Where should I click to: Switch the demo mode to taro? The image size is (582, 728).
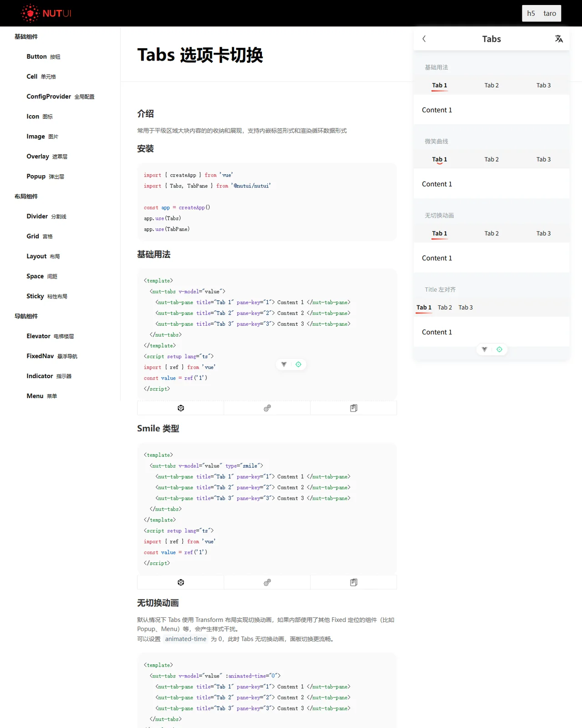click(550, 13)
